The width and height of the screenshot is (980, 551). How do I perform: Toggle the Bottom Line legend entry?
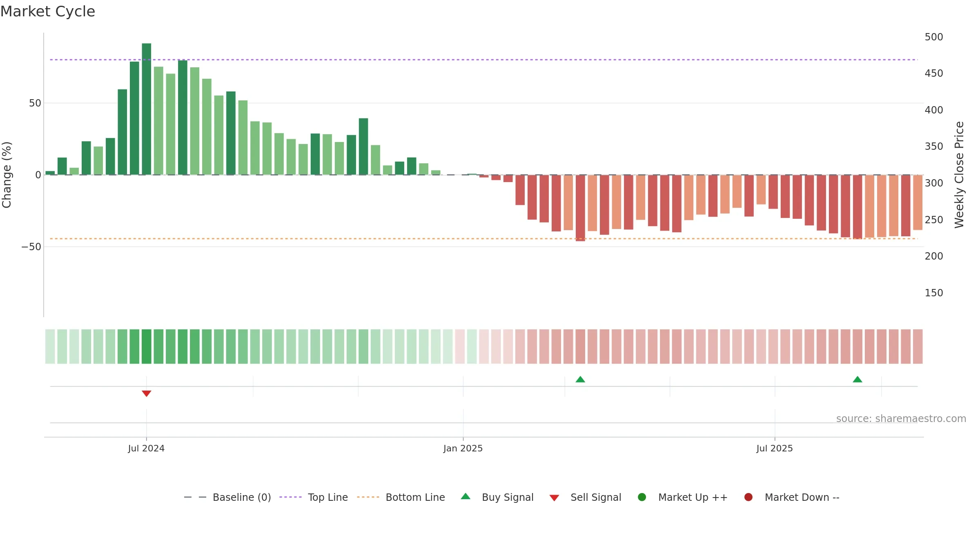tap(401, 497)
